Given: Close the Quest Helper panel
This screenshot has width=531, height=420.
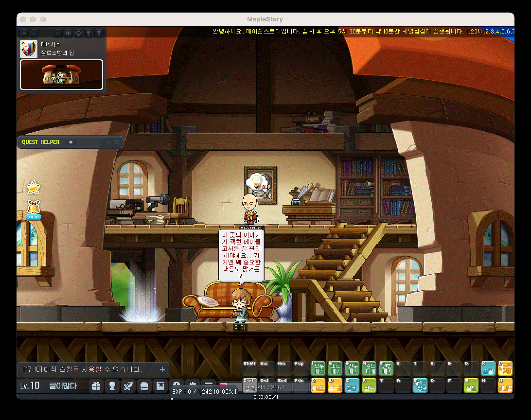Looking at the screenshot, I should (117, 142).
